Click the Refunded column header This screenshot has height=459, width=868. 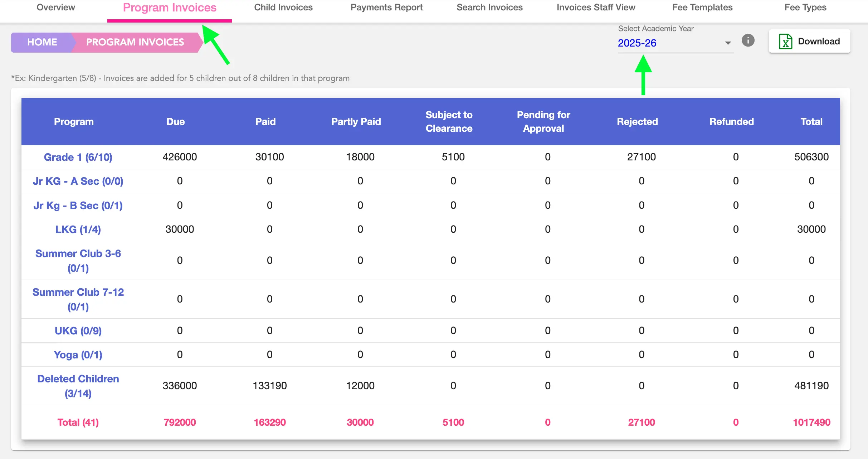[x=732, y=122]
